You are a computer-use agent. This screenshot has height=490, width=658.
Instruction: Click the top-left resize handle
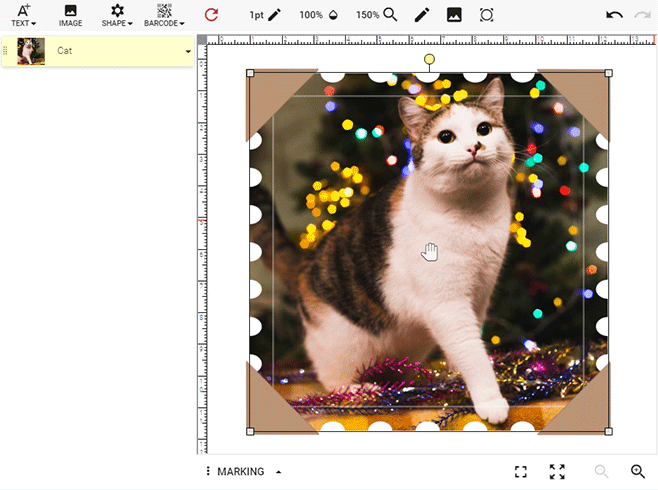coord(250,73)
